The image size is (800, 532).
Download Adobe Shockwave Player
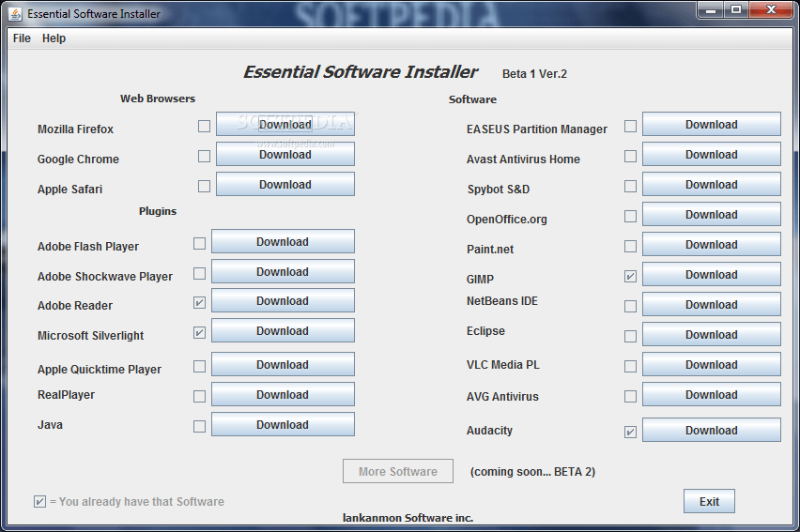(284, 271)
